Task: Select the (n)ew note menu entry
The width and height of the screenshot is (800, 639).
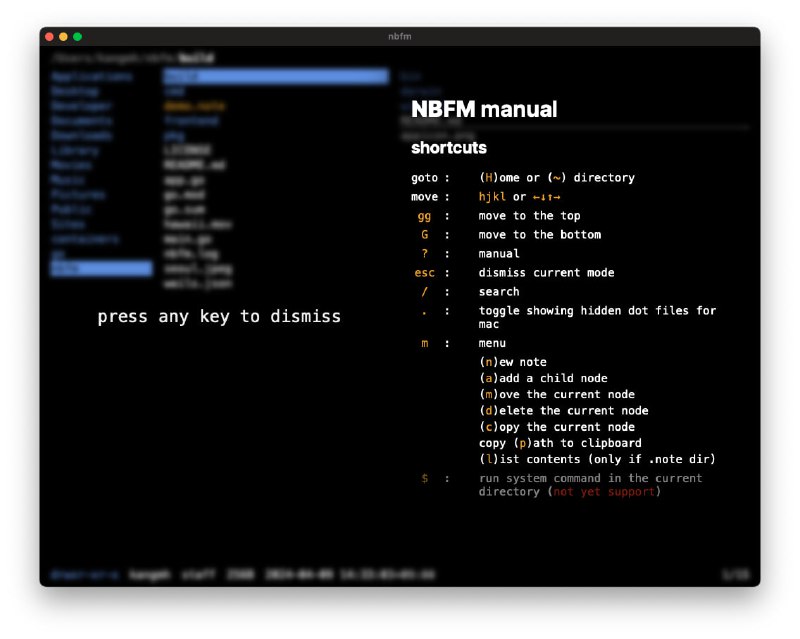Action: point(512,362)
